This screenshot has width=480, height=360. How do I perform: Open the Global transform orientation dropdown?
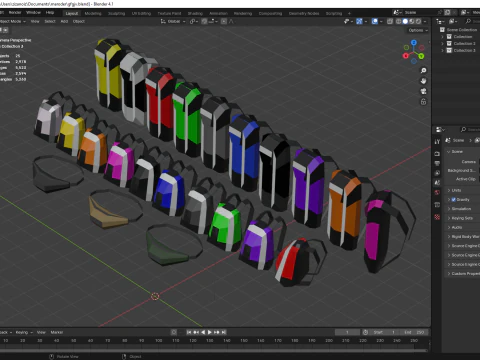173,21
